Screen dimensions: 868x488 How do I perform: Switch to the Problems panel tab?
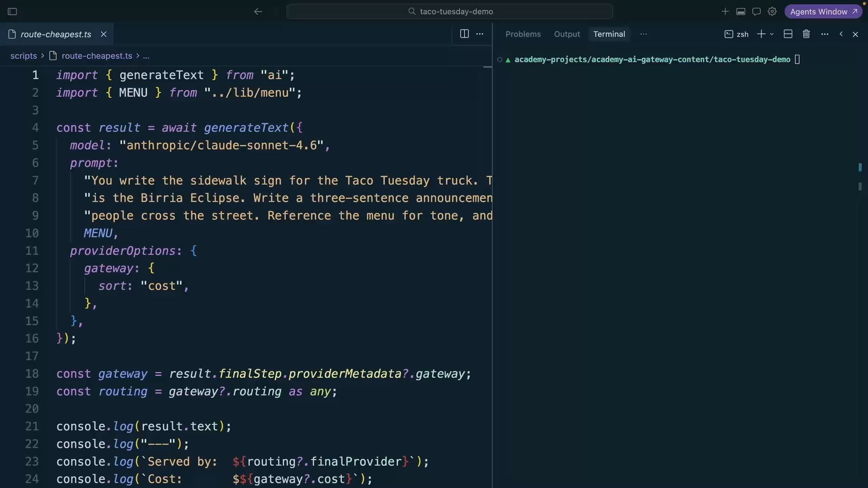[523, 34]
